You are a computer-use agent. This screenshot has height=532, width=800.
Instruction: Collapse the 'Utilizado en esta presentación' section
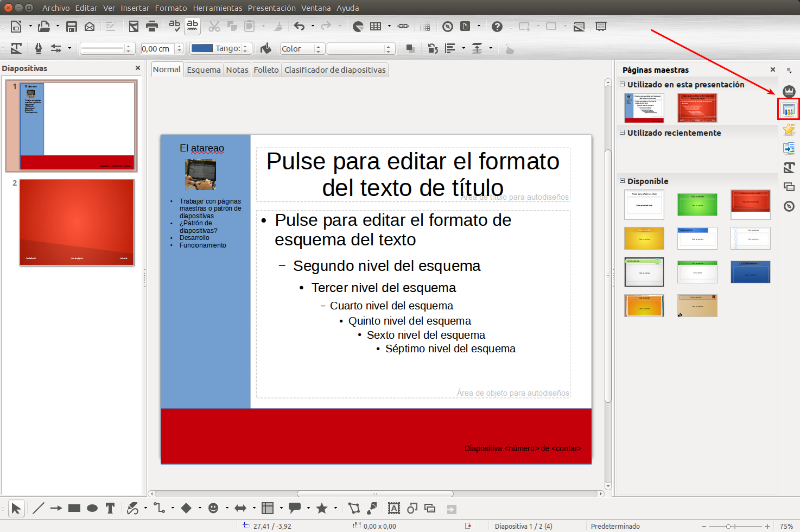click(623, 84)
